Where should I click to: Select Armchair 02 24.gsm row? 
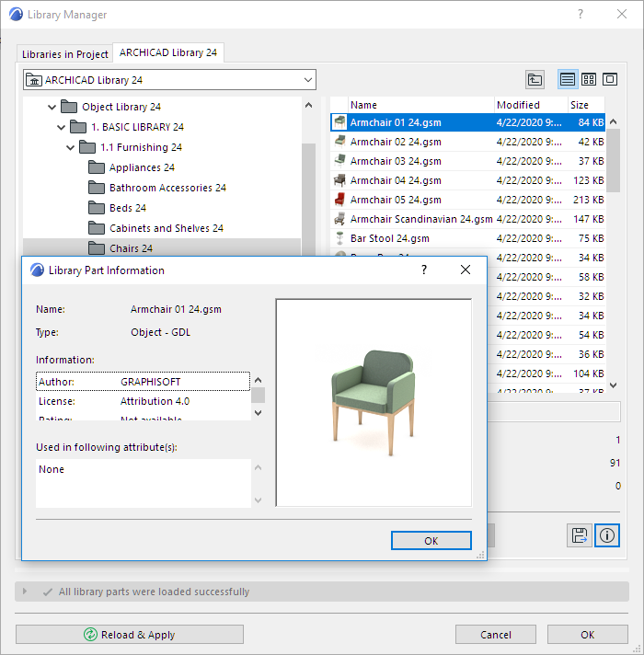467,142
